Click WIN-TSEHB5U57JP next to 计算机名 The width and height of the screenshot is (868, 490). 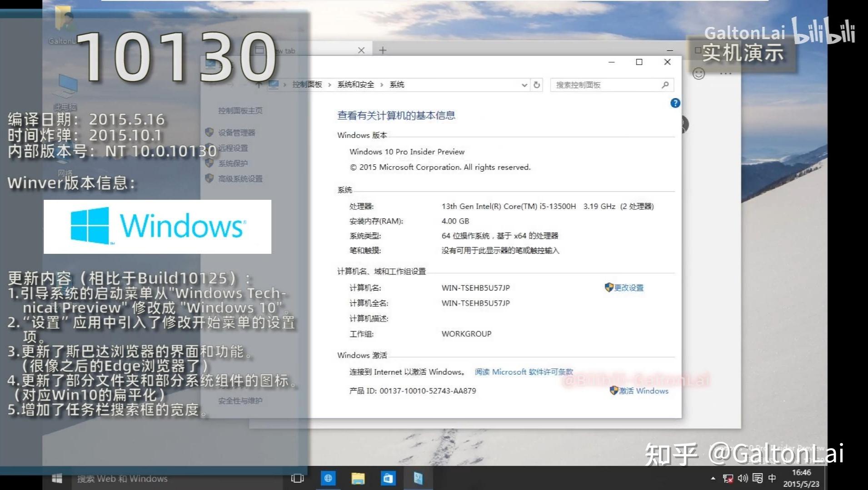click(476, 288)
